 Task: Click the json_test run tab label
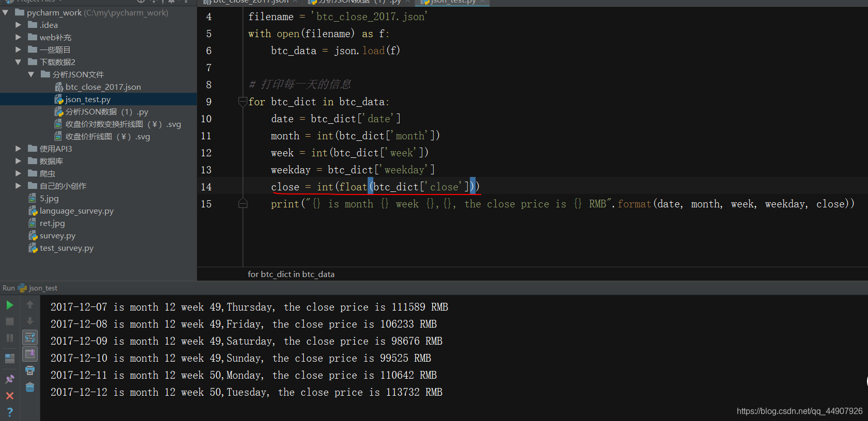click(43, 288)
